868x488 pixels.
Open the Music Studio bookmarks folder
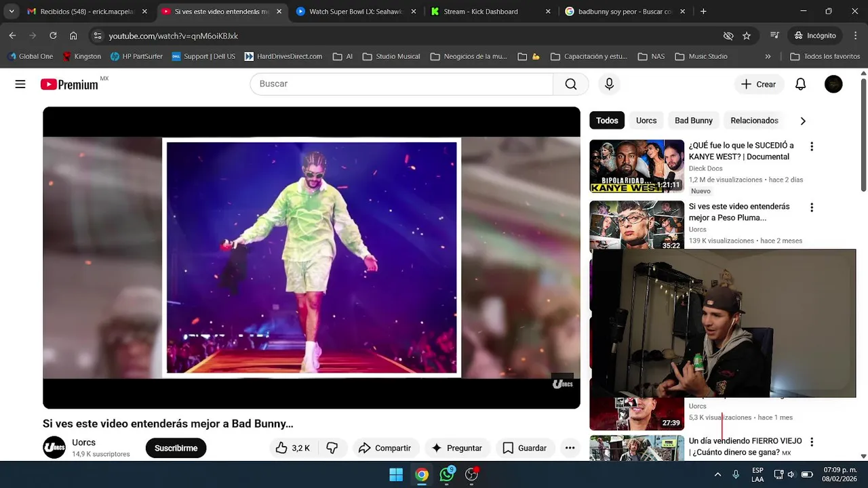(x=701, y=56)
